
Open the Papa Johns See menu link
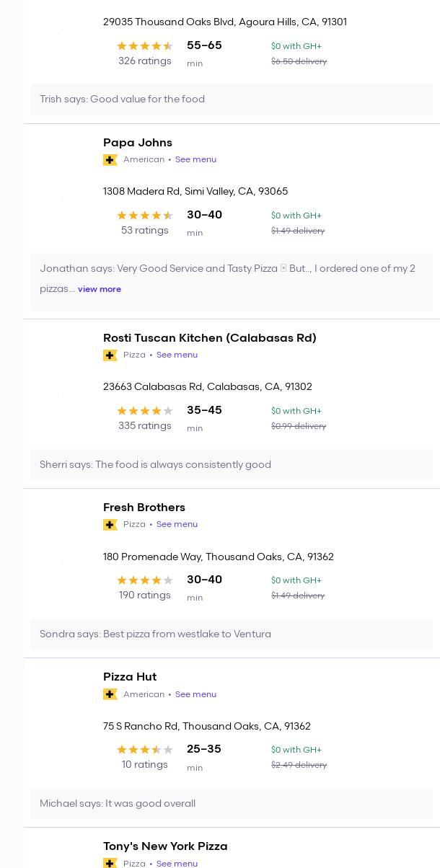point(195,160)
